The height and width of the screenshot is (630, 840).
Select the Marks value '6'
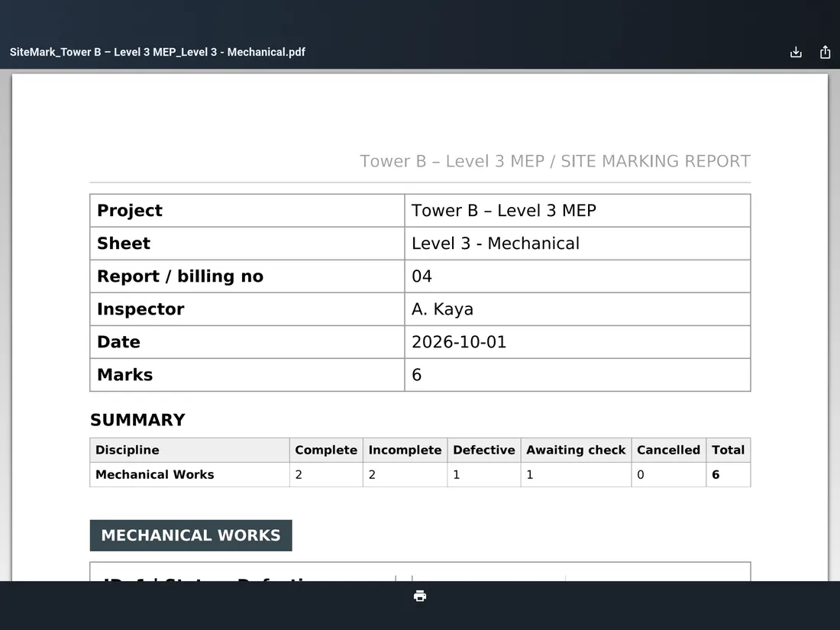417,375
